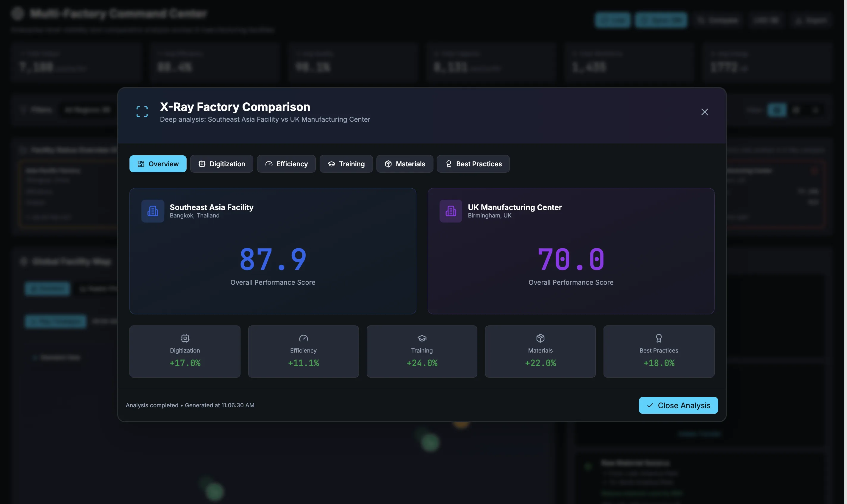Click the Materials box icon in summary card
This screenshot has height=504, width=847.
point(540,338)
